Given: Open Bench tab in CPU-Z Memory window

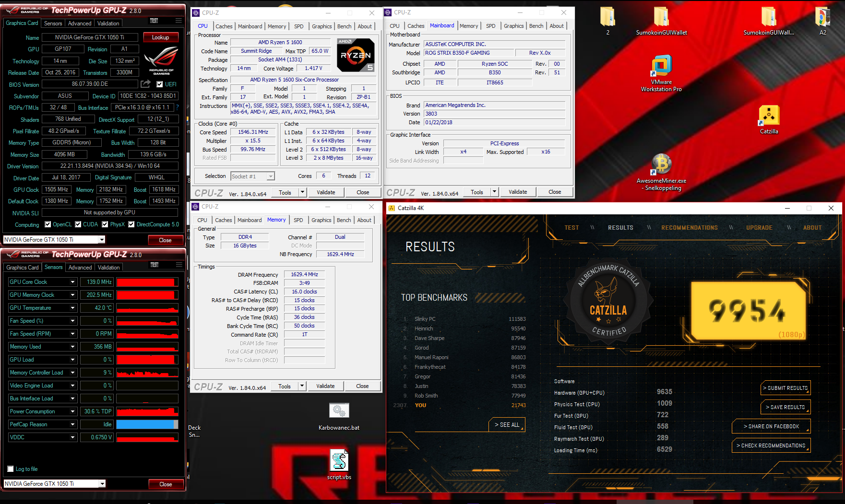Looking at the screenshot, I should pyautogui.click(x=344, y=220).
